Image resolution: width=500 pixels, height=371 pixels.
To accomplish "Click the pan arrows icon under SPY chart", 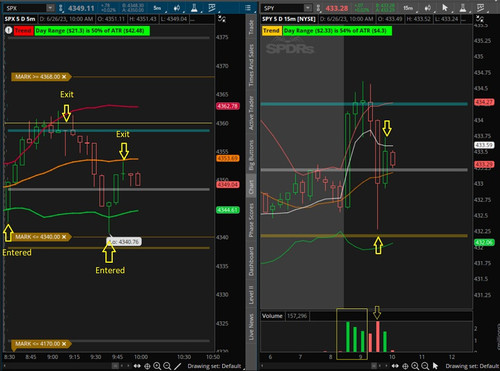I will click(x=395, y=366).
